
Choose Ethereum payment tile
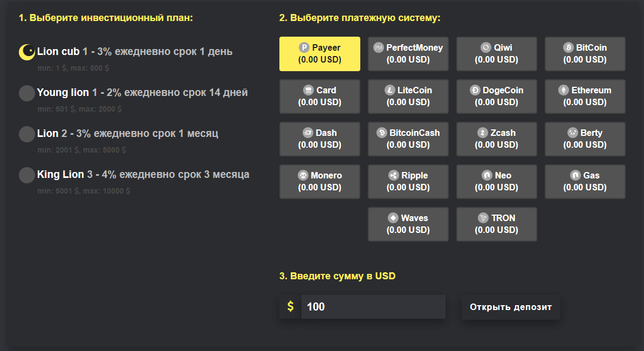coord(585,97)
